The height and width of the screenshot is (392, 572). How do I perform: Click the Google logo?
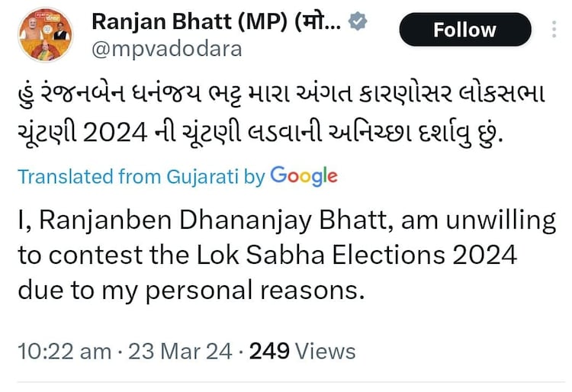[x=304, y=175]
